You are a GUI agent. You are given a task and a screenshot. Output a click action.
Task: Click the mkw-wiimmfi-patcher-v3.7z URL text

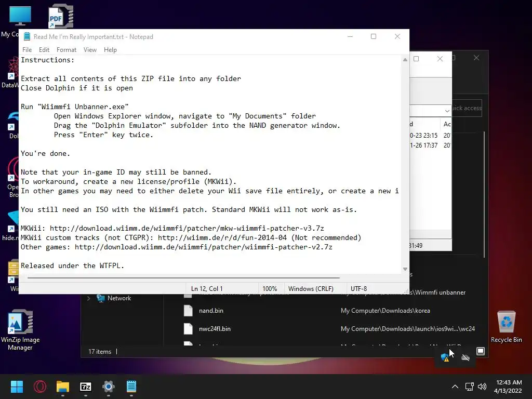point(187,229)
